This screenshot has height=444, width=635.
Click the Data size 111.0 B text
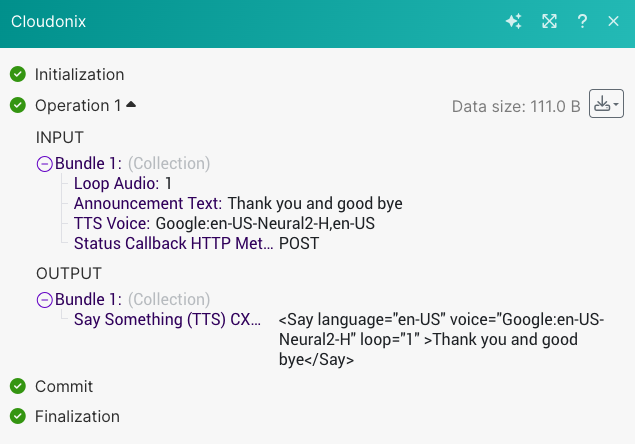[516, 106]
